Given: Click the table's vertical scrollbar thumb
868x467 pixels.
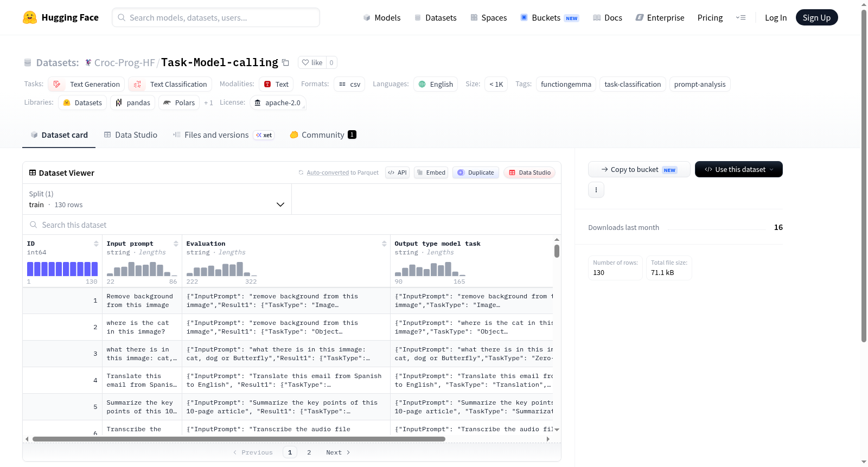Looking at the screenshot, I should pos(557,251).
